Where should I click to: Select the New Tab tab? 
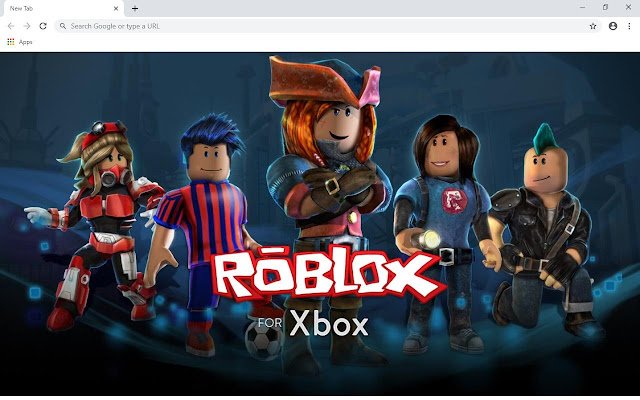pos(63,9)
